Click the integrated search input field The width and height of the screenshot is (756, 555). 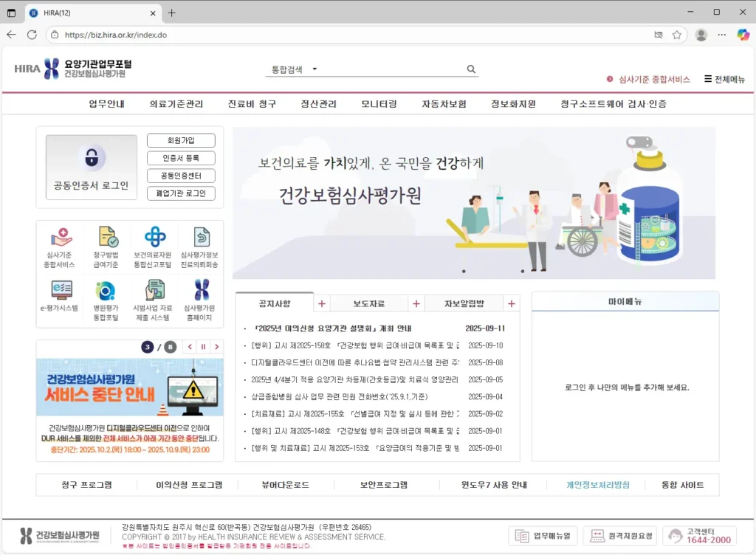391,69
